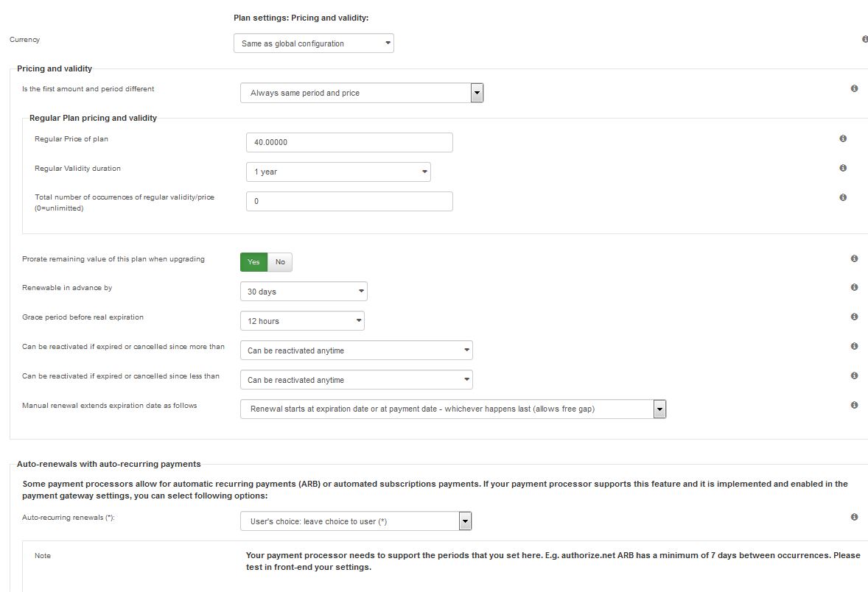Click info icon next to Regular Price of plan

pos(843,138)
